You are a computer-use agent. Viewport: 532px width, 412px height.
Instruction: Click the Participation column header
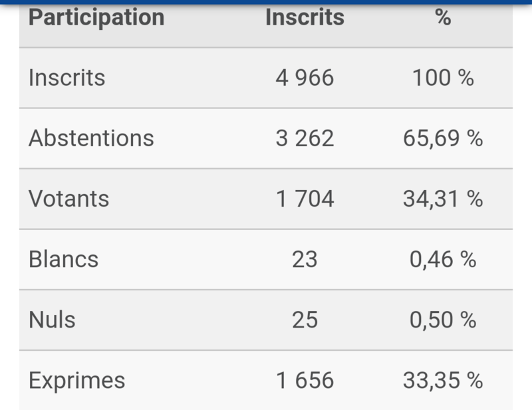tap(96, 18)
